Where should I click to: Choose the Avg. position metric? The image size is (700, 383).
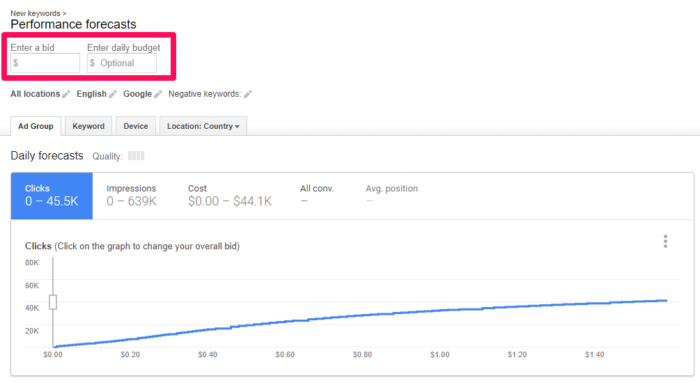point(392,196)
